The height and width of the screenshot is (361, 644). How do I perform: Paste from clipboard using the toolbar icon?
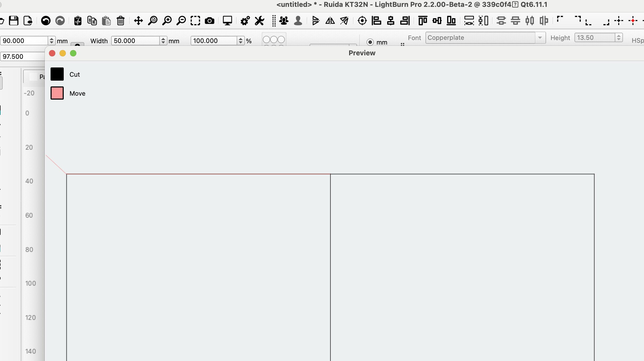coord(106,21)
